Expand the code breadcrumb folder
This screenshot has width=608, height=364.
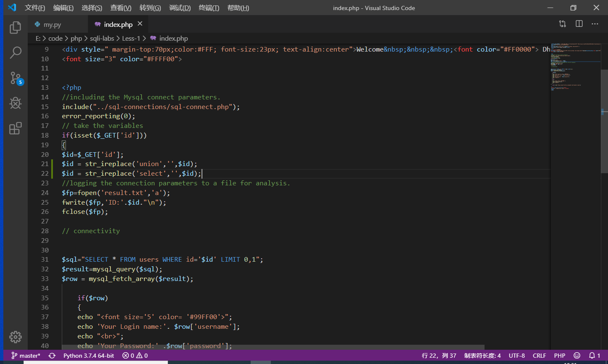[55, 38]
